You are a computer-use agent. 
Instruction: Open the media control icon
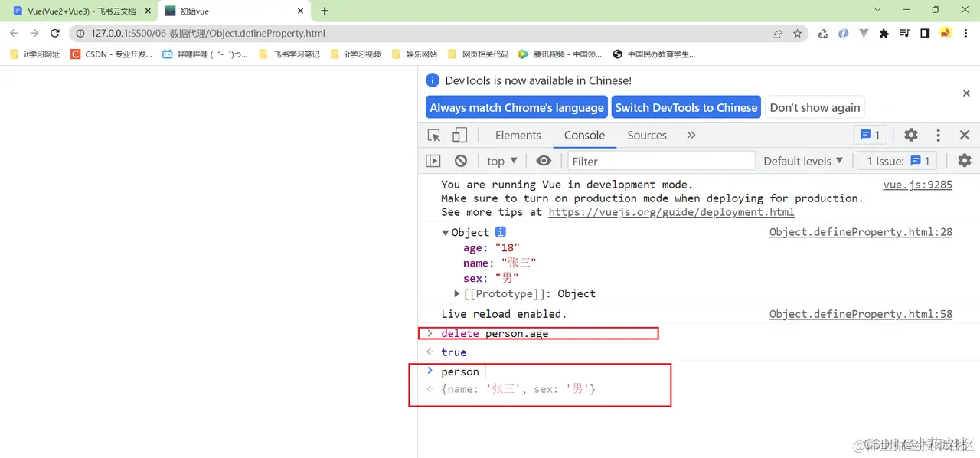tap(905, 34)
